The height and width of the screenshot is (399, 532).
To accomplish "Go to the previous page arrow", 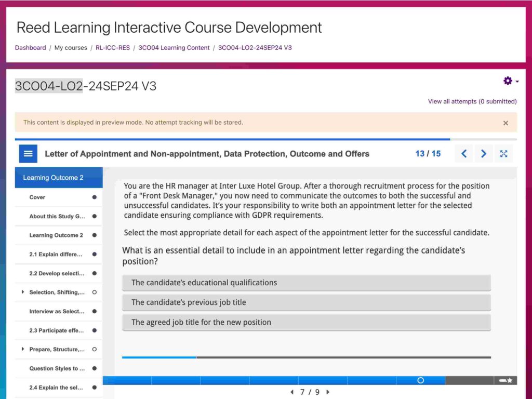I will pyautogui.click(x=464, y=154).
